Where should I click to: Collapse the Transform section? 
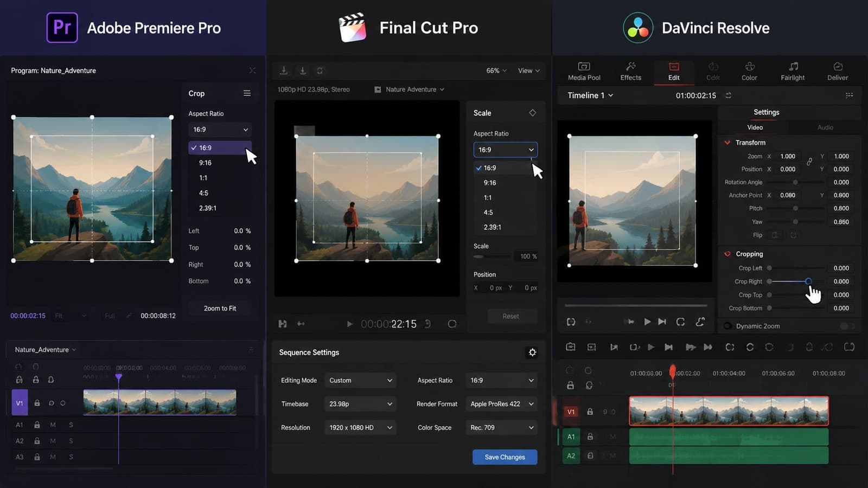pos(727,143)
